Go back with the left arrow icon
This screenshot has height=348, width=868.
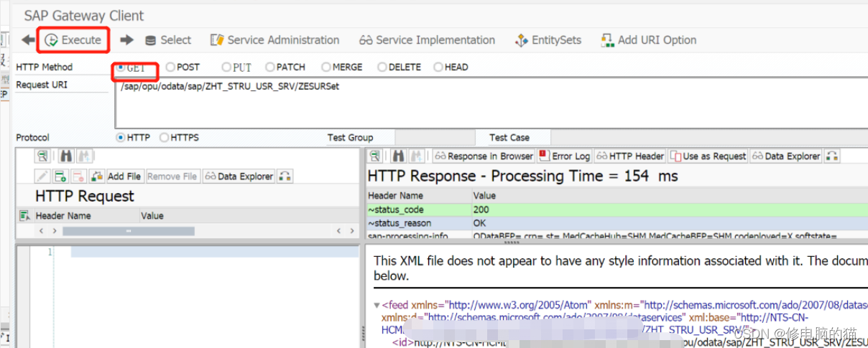point(28,40)
